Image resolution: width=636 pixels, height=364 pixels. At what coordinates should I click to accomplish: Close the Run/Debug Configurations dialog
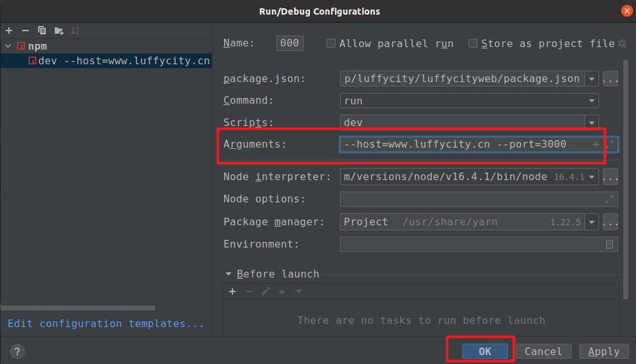pyautogui.click(x=626, y=11)
